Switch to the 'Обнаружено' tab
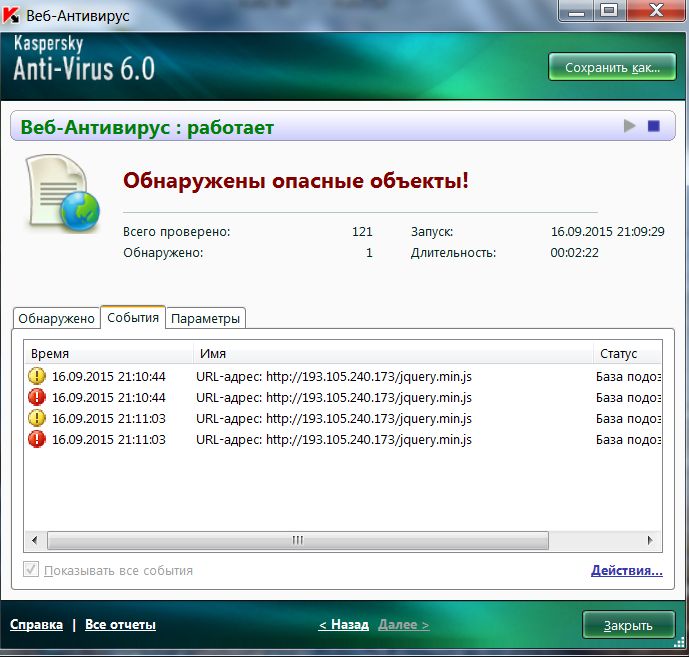This screenshot has width=689, height=657. coord(57,319)
